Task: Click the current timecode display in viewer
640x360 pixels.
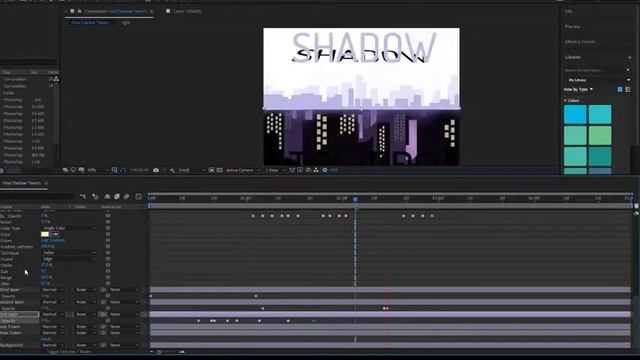Action: (139, 170)
